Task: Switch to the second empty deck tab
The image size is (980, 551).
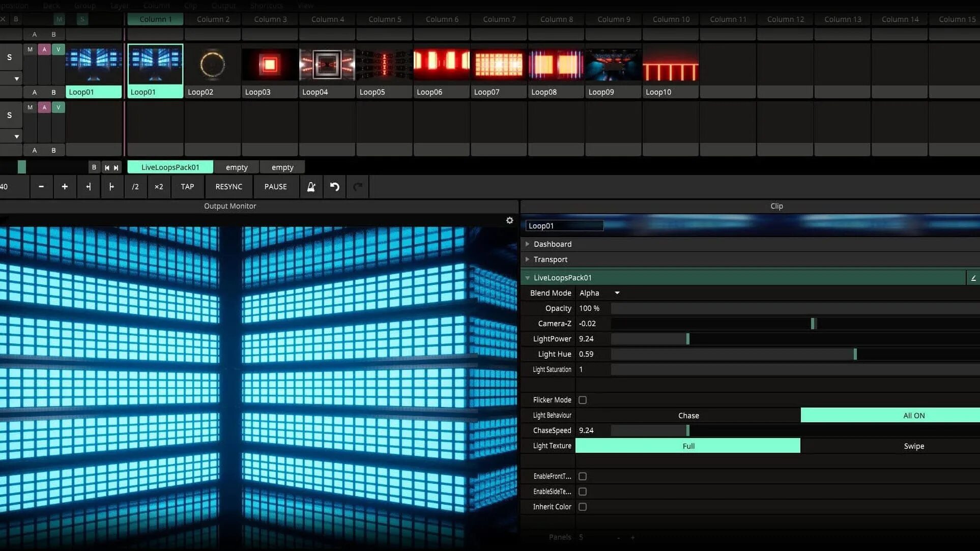Action: tap(282, 167)
